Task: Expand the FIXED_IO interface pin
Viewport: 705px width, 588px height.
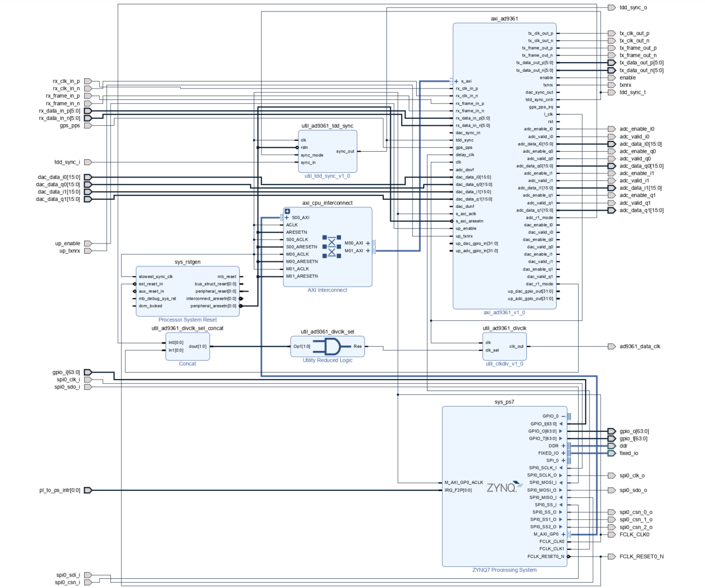Action: [564, 453]
